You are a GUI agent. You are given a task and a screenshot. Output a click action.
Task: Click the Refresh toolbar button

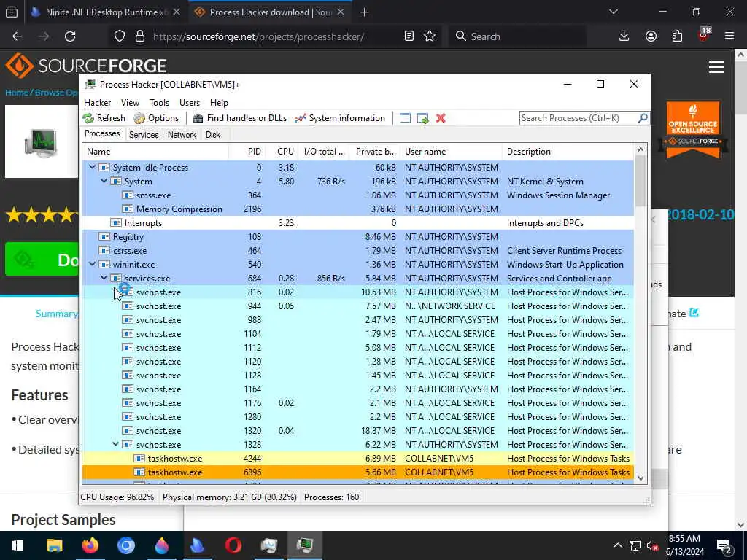[x=104, y=118]
